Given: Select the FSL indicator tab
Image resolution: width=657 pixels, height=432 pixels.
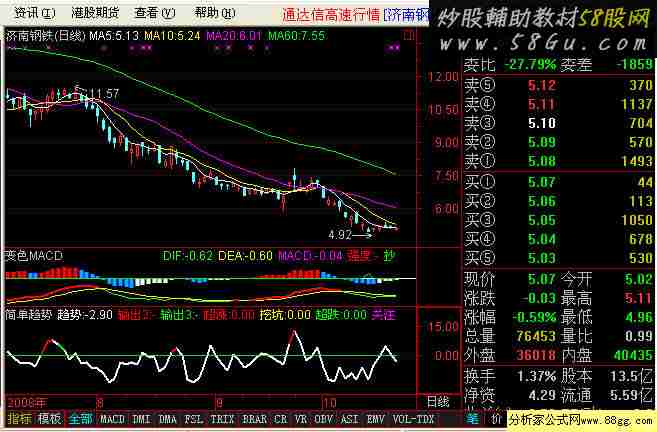Looking at the screenshot, I should pyautogui.click(x=194, y=419).
